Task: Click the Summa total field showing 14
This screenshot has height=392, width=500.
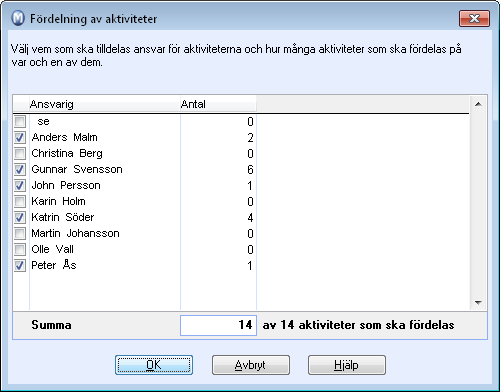Action: [x=218, y=325]
